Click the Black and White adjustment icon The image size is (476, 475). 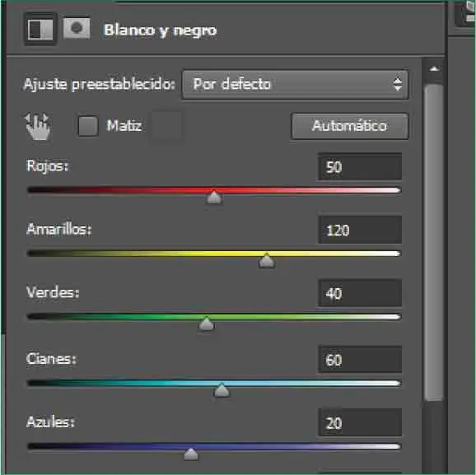click(40, 30)
